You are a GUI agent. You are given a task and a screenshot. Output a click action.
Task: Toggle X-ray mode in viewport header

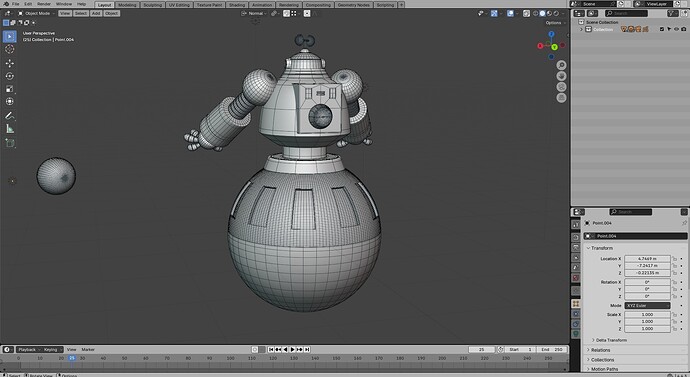pos(526,13)
